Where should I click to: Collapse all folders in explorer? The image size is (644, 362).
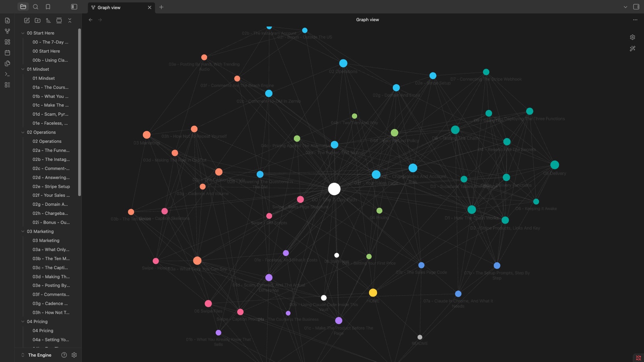click(x=70, y=20)
